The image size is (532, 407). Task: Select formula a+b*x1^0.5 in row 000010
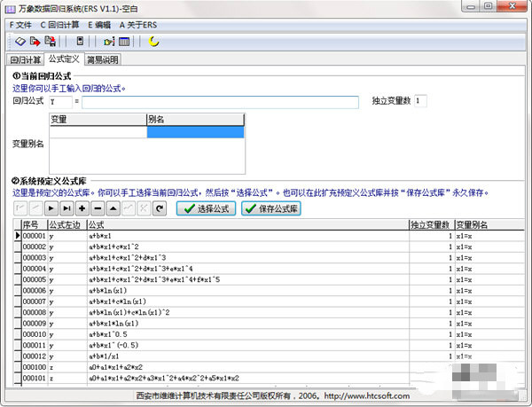(270, 334)
